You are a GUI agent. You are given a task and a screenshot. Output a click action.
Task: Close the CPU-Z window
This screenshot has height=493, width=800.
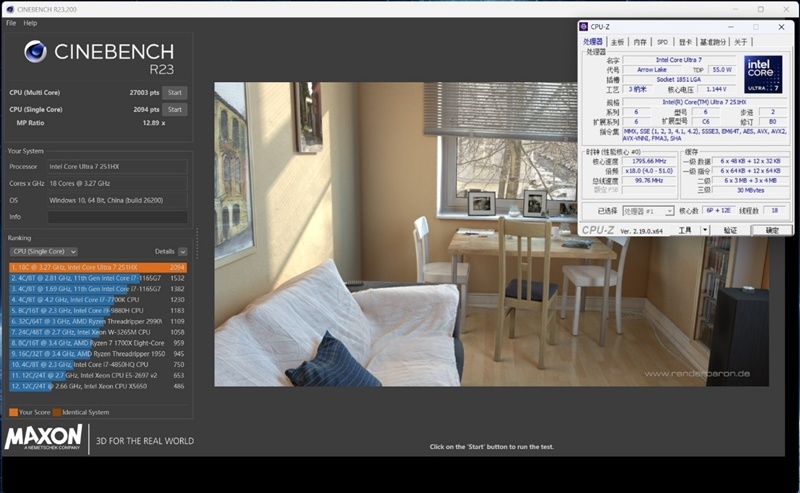coord(781,27)
